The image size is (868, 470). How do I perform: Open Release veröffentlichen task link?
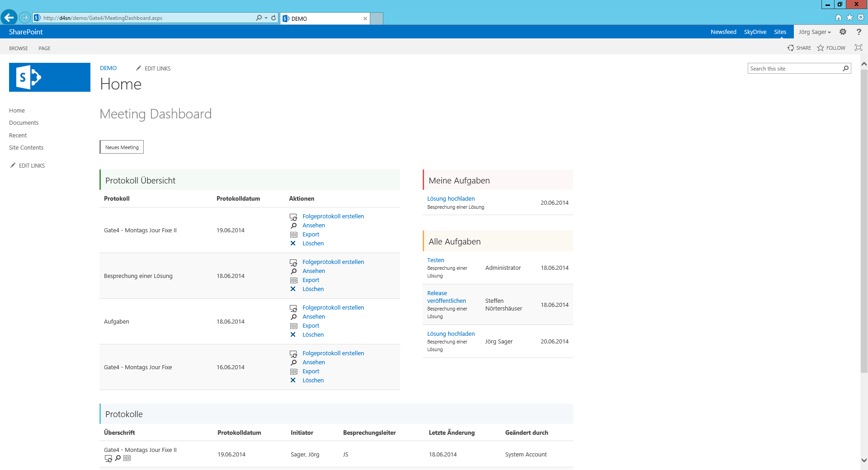(446, 297)
